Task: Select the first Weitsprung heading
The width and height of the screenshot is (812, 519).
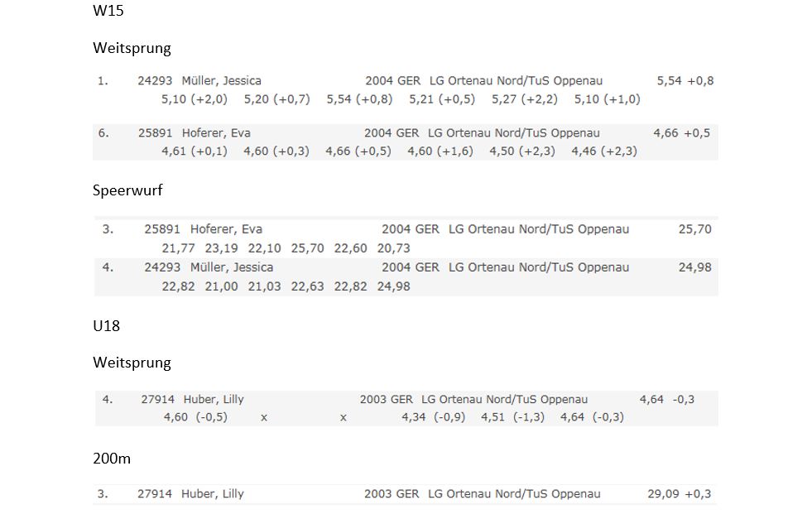Action: [132, 48]
